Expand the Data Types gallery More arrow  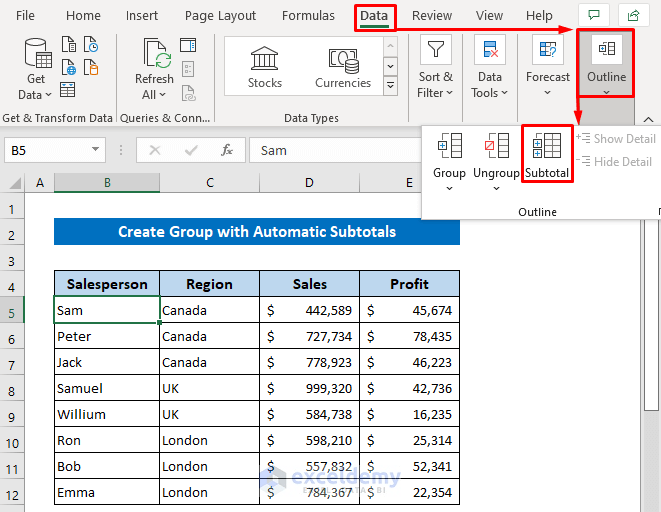(x=390, y=86)
